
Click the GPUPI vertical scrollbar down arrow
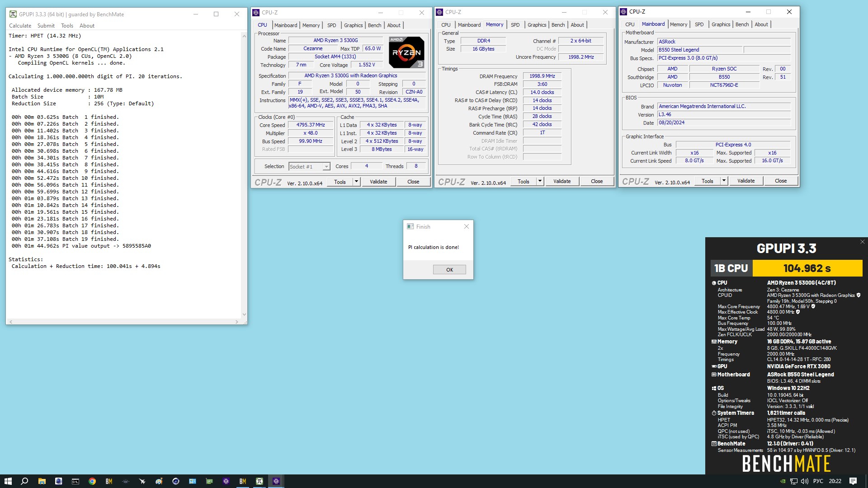click(244, 314)
